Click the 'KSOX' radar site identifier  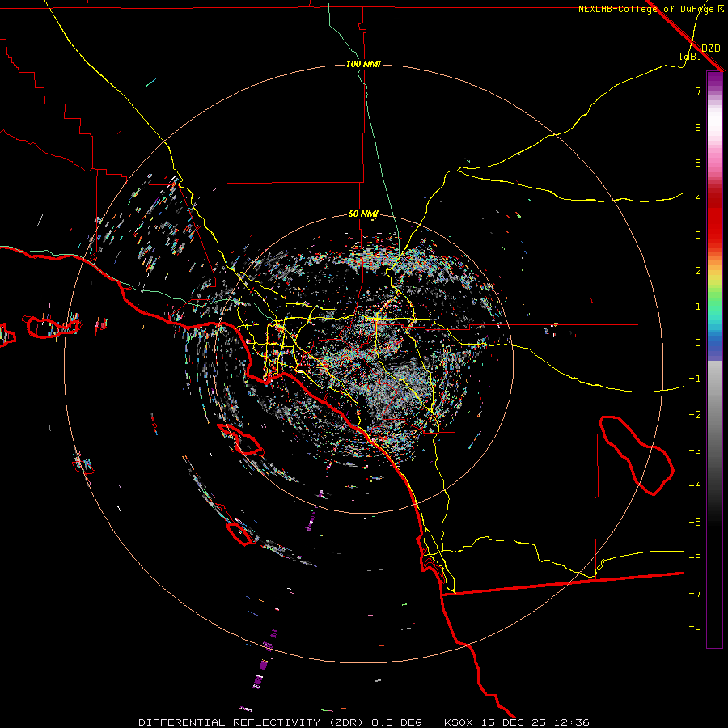pyautogui.click(x=459, y=722)
